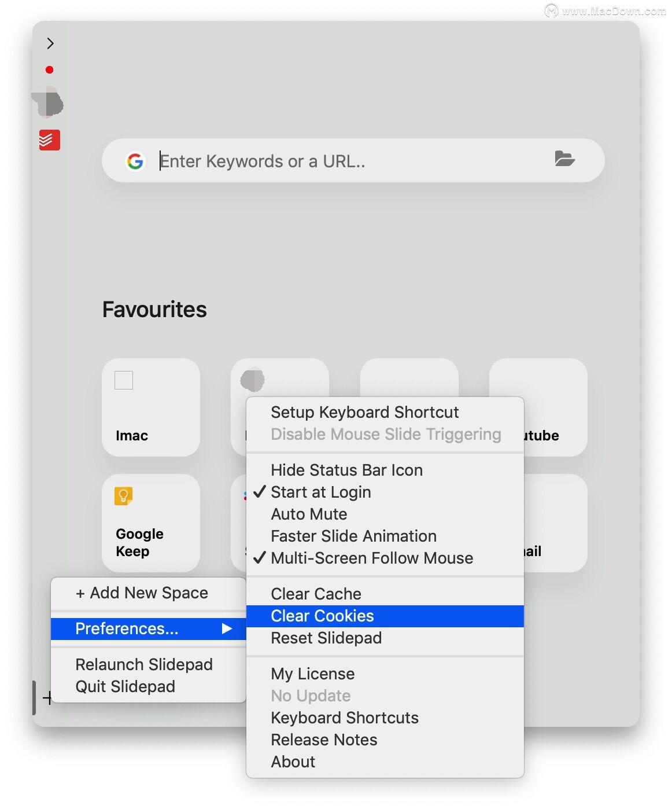Viewport: 672px width, 809px height.
Task: Click the blurred icon on the second favourite tile
Action: (x=252, y=380)
